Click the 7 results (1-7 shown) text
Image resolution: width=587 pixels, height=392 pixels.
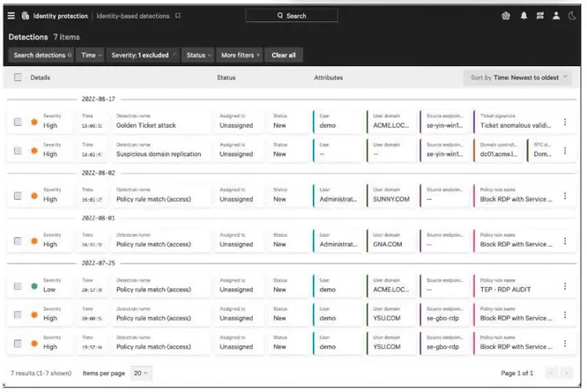[x=41, y=373]
